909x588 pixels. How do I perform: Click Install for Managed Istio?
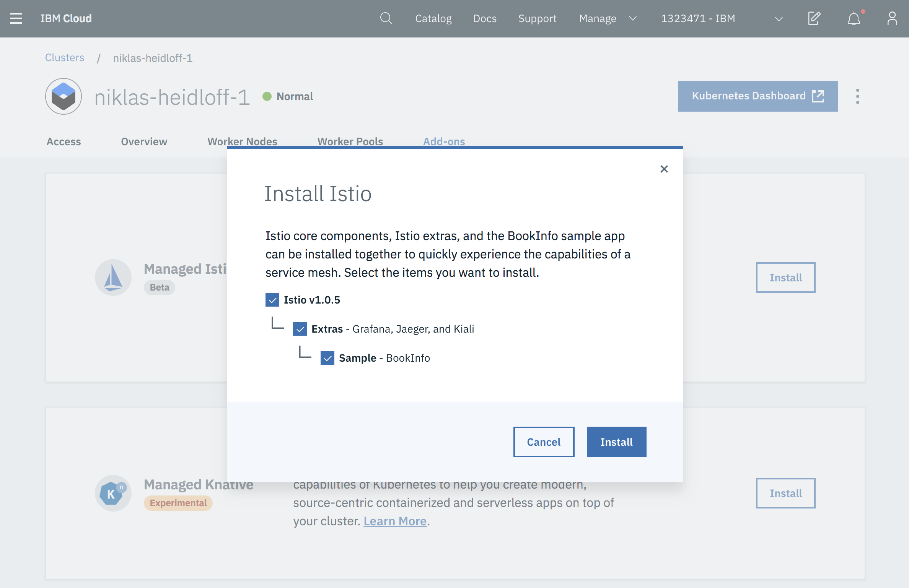click(x=785, y=278)
